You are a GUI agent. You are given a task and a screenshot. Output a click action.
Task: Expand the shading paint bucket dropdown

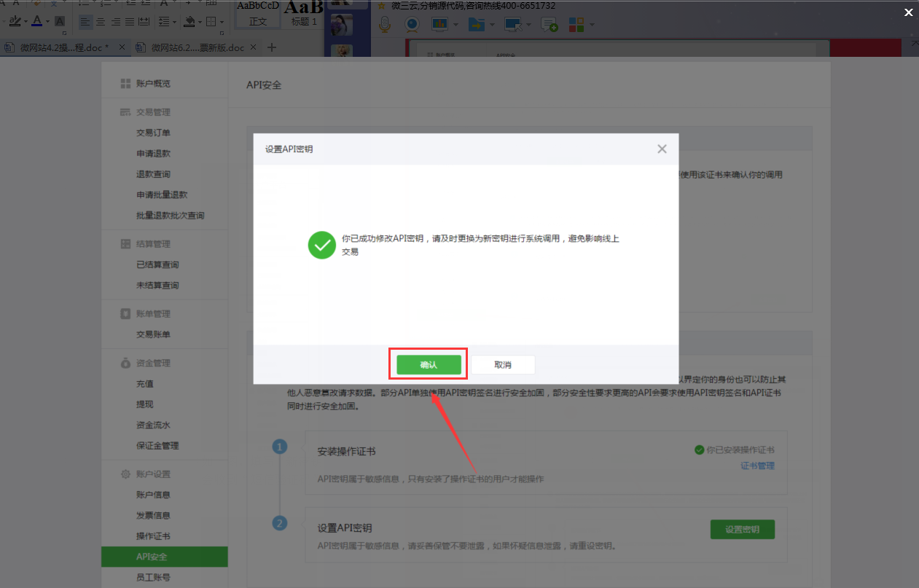coord(200,22)
